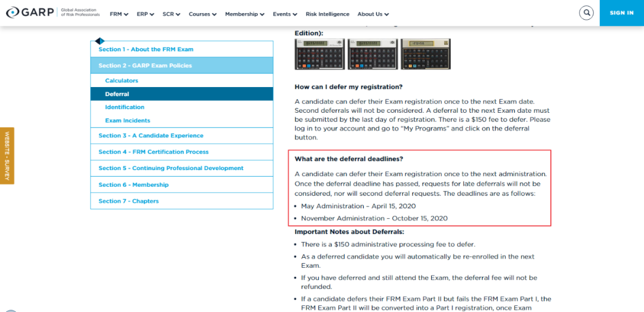Go to Risk Intelligence page
Image resolution: width=644 pixels, height=312 pixels.
pyautogui.click(x=327, y=14)
